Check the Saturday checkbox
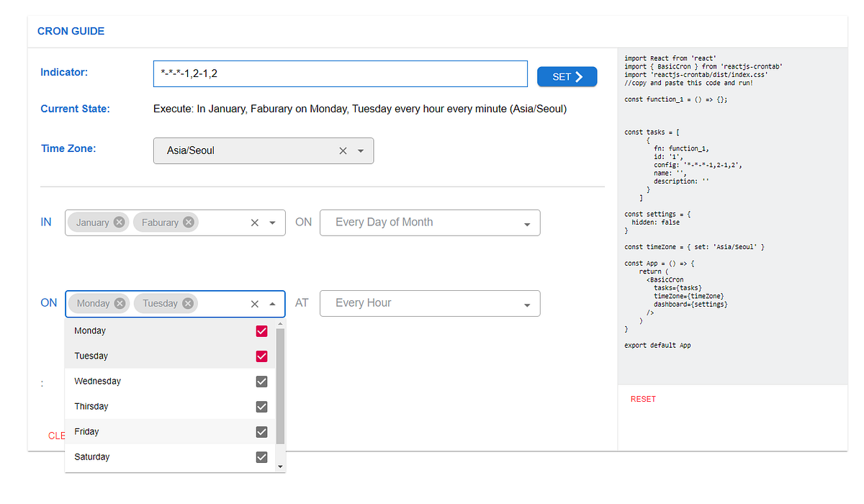 [x=261, y=456]
